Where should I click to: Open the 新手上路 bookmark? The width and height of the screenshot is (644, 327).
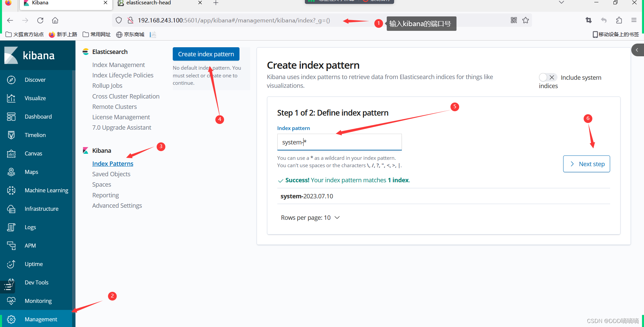click(x=63, y=35)
